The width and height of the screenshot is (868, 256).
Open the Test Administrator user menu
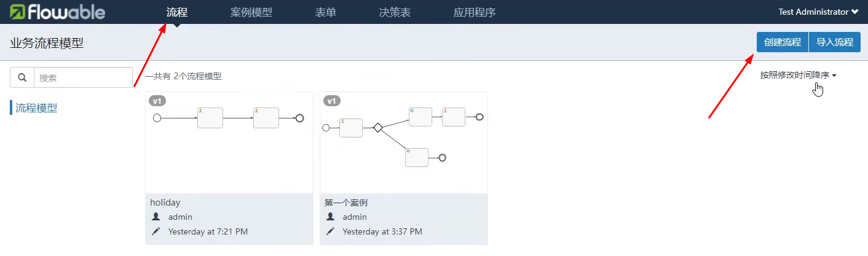pos(818,12)
